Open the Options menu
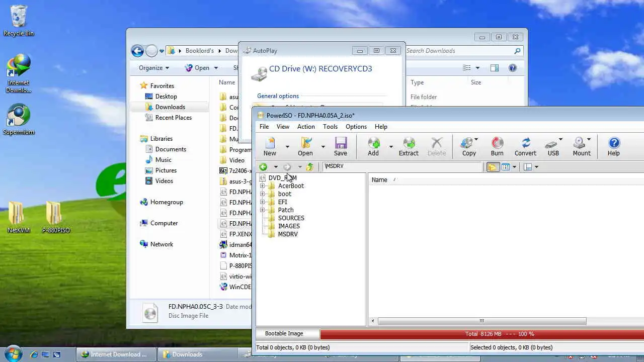 (x=356, y=127)
